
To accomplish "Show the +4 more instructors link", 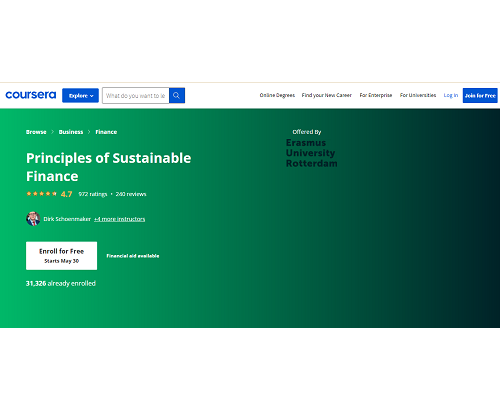I will 119,219.
